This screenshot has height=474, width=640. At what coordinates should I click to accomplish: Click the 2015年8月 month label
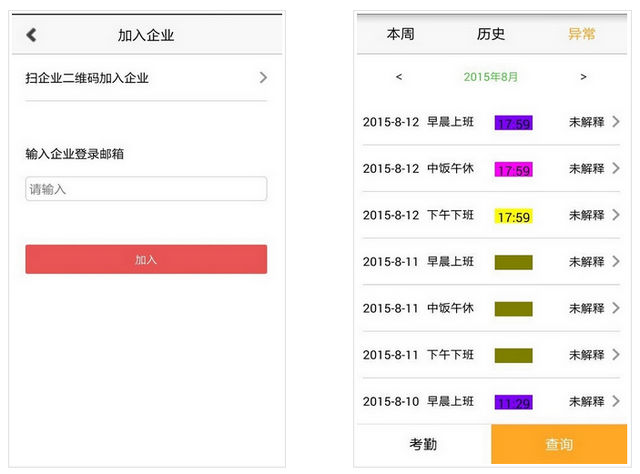491,77
